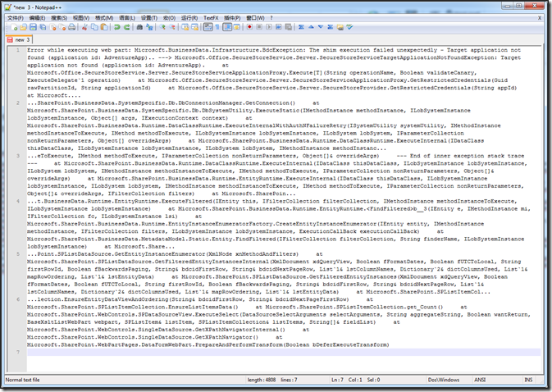Toggle Word Wrap in the toolbar
This screenshot has height=392, width=552.
pyautogui.click(x=208, y=27)
